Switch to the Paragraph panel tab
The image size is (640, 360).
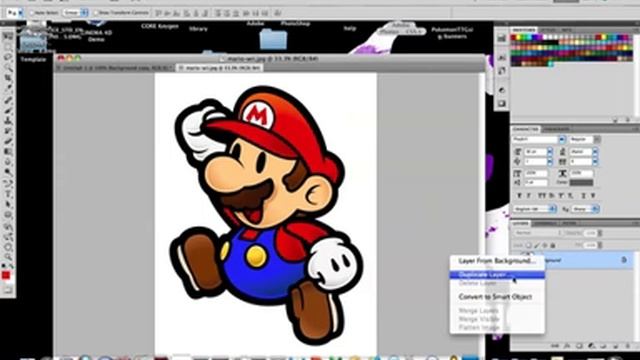[x=557, y=129]
